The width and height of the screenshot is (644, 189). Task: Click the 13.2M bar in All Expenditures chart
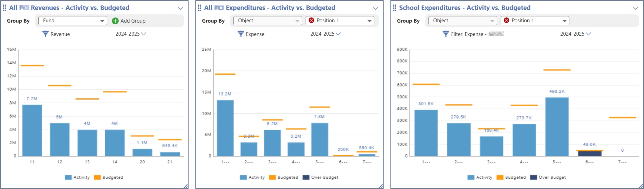(225, 128)
